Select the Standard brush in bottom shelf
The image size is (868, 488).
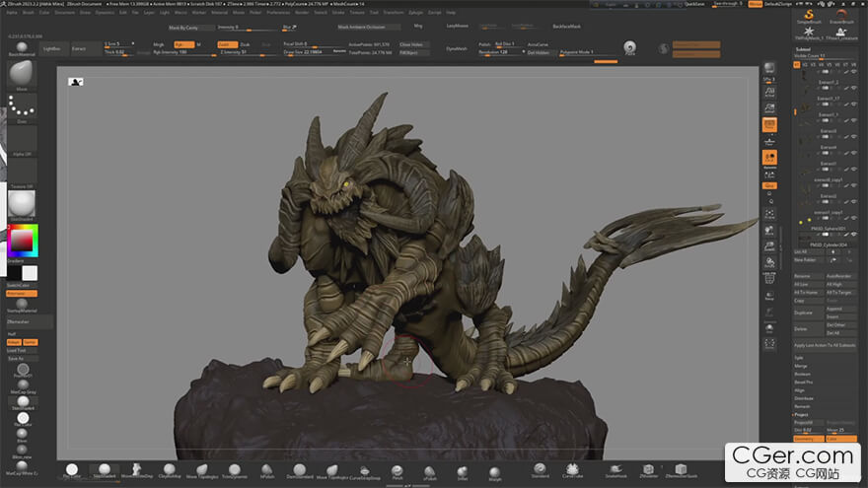pos(541,471)
